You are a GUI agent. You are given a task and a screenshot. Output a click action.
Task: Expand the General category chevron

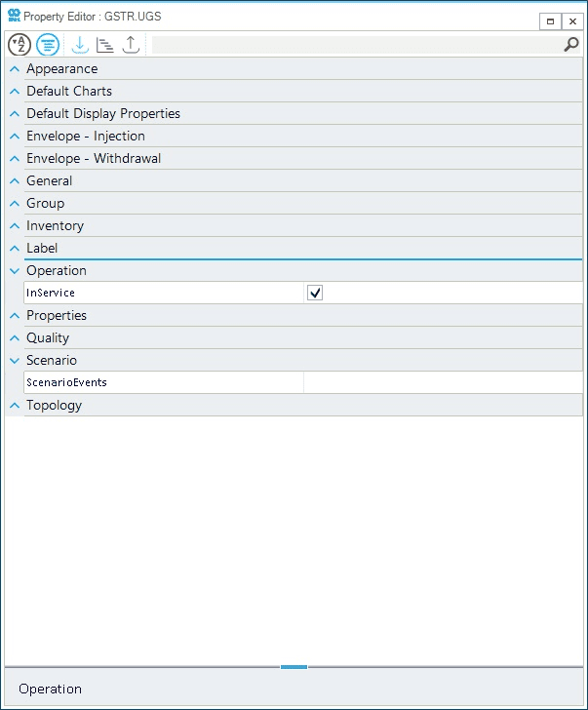(15, 180)
